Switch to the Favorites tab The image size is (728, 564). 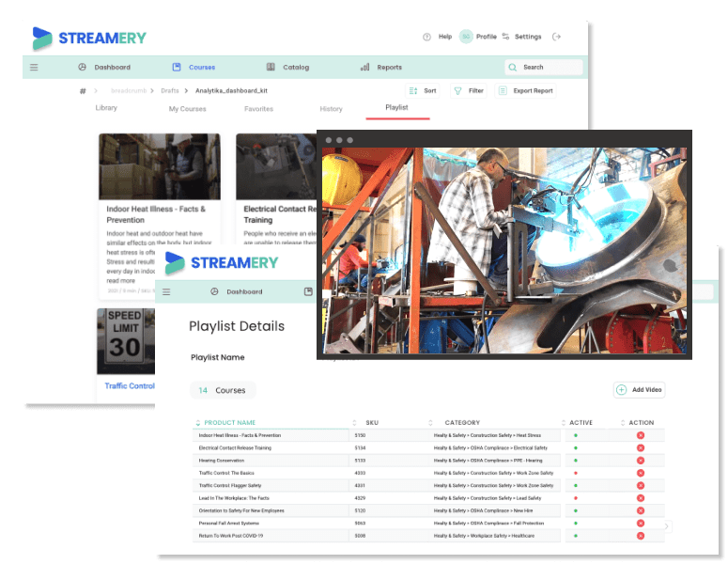[258, 109]
